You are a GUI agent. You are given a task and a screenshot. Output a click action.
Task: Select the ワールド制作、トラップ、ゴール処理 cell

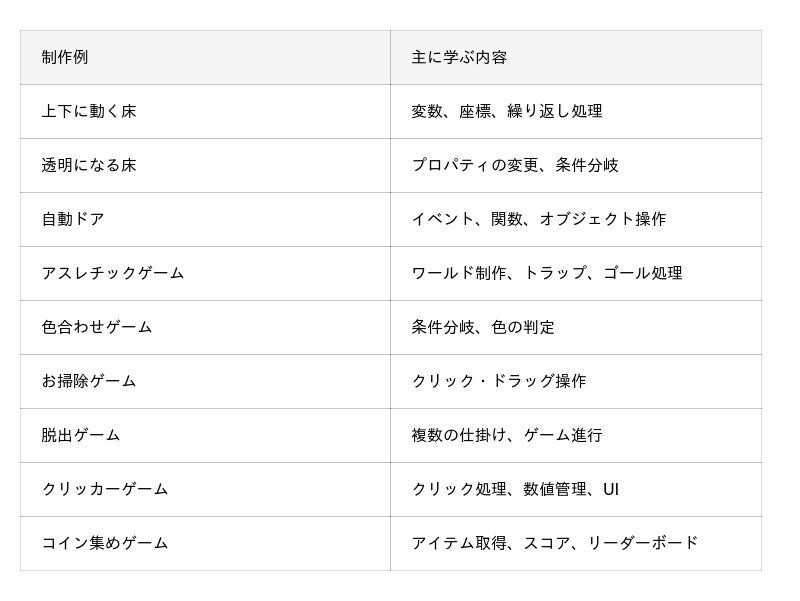[576, 273]
